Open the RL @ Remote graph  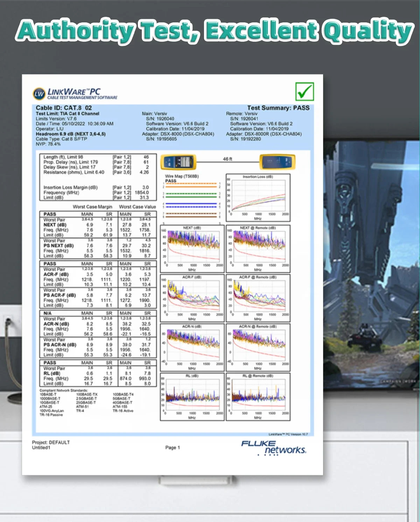point(258,397)
